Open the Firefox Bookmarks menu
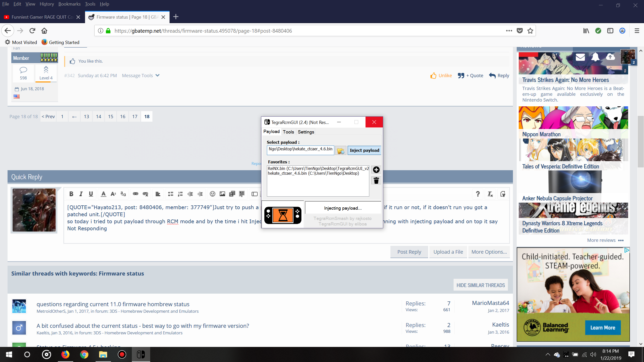The height and width of the screenshot is (362, 644). (69, 4)
